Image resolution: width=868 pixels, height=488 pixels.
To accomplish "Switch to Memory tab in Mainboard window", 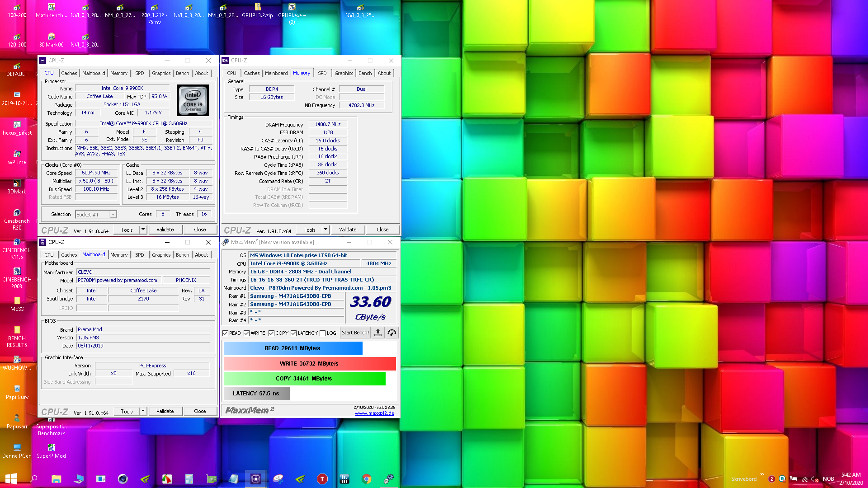I will coord(119,255).
